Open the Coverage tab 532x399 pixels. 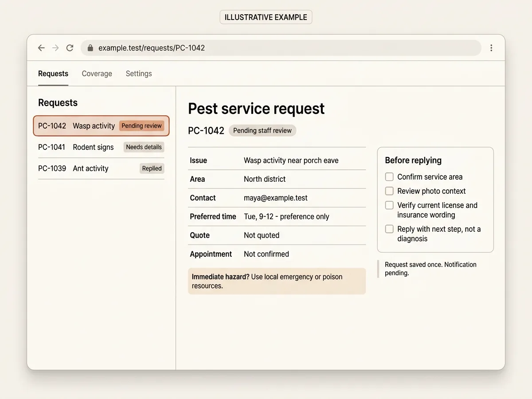click(x=97, y=74)
